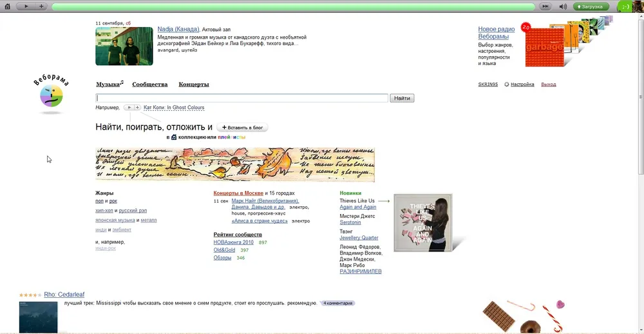
Task: Focus the music search input field
Action: pos(242,98)
